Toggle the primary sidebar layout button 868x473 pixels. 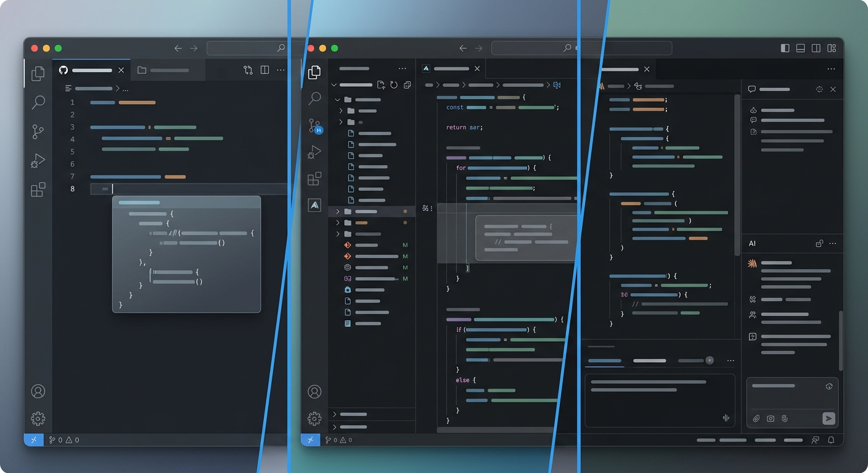coord(785,48)
